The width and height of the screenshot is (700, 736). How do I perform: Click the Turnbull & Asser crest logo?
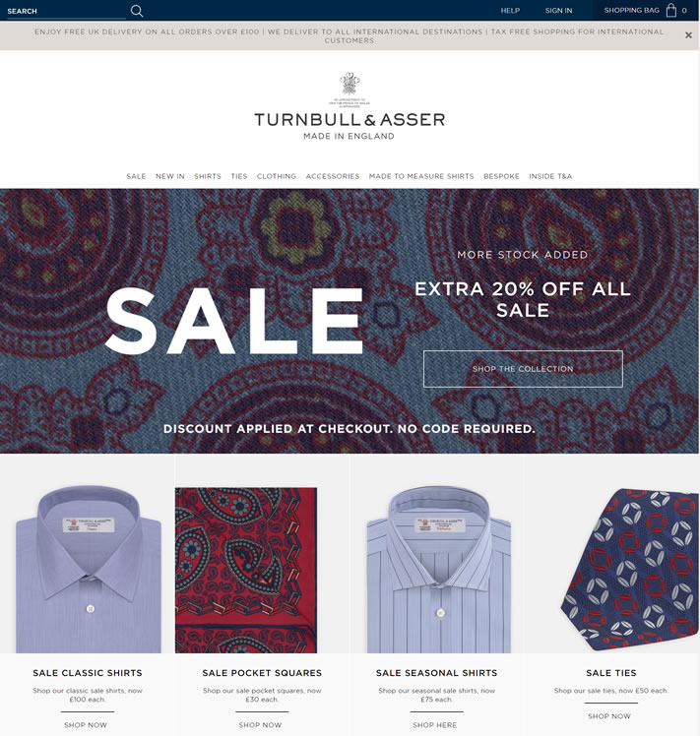pyautogui.click(x=350, y=84)
